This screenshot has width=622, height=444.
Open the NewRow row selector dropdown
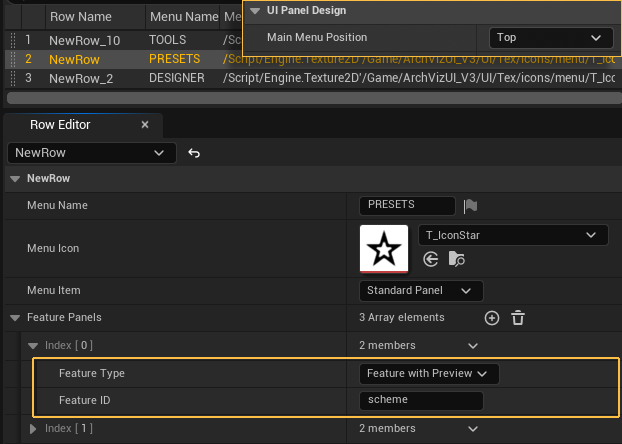(91, 153)
